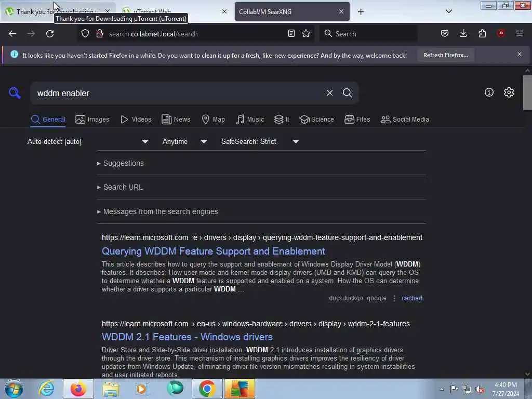This screenshot has width=532, height=399.
Task: Open the cached link of first result
Action: 412,298
